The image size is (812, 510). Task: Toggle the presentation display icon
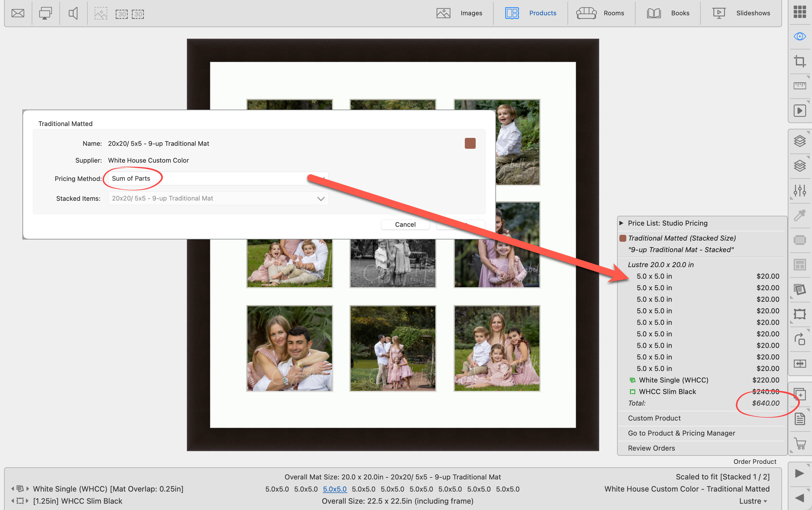point(45,14)
